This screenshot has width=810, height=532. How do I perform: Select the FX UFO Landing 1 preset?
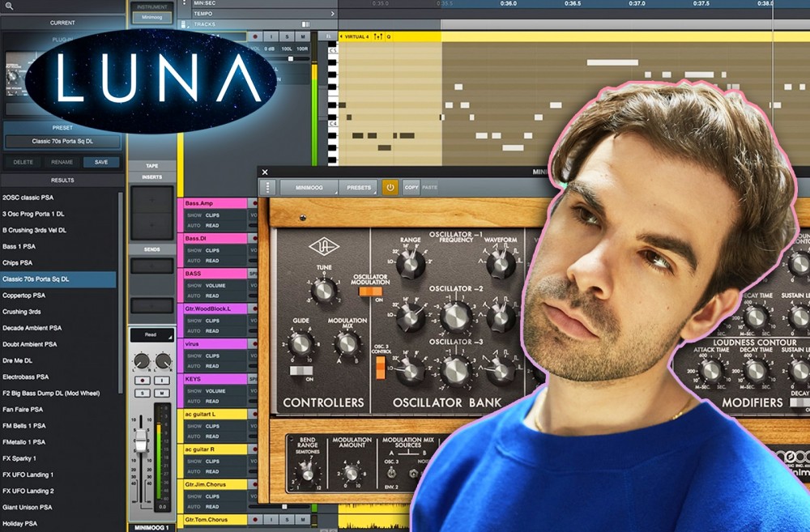click(x=58, y=475)
